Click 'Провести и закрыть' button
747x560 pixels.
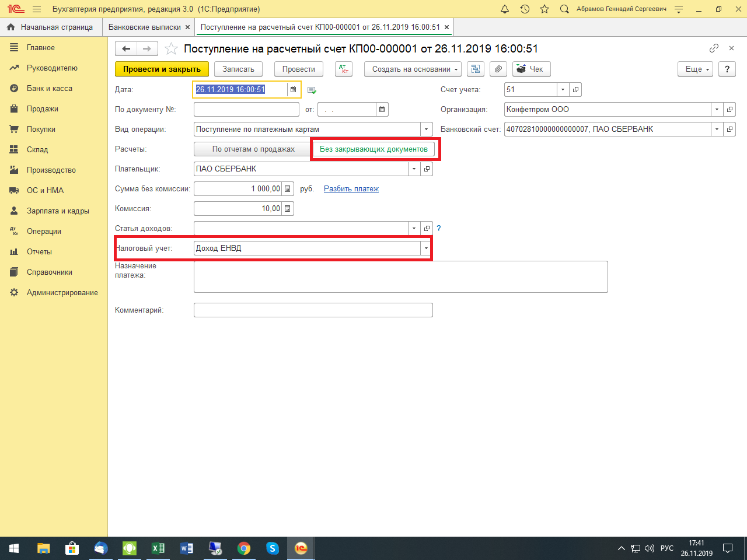(x=162, y=69)
